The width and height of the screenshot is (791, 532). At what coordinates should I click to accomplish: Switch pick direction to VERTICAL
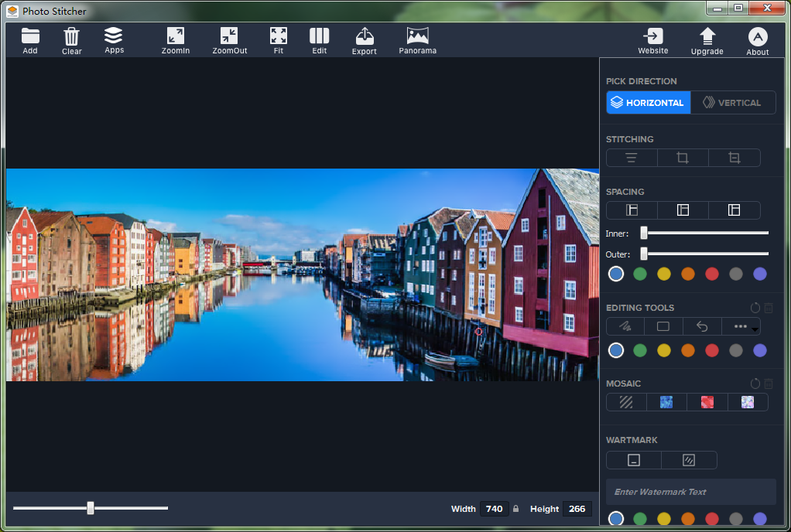tap(732, 103)
